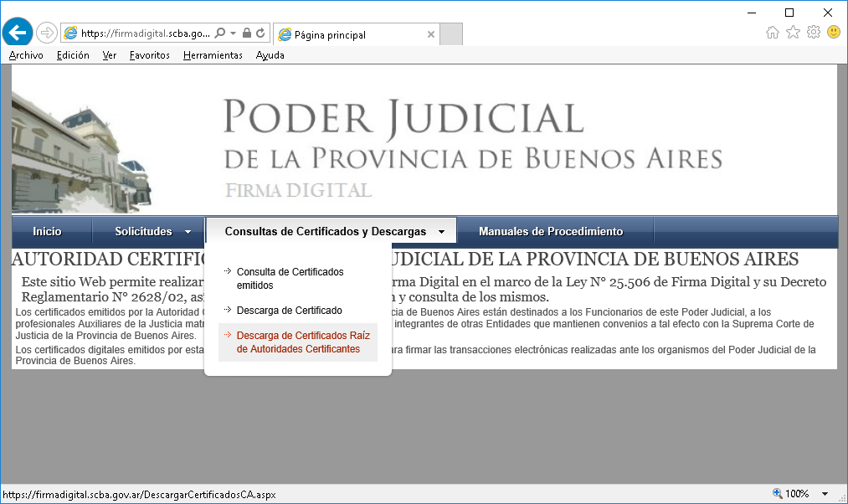848x504 pixels.
Task: Click the security lock icon in address bar
Action: [x=246, y=33]
